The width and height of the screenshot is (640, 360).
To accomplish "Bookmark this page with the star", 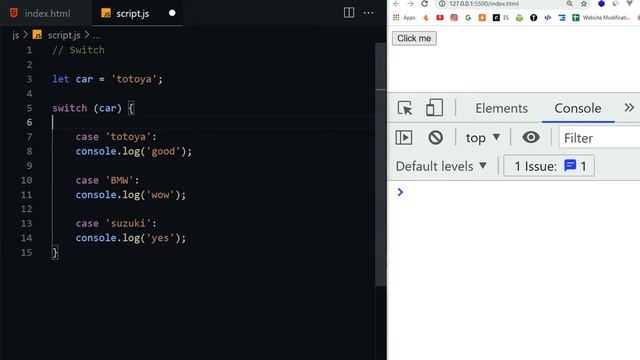I will [584, 4].
